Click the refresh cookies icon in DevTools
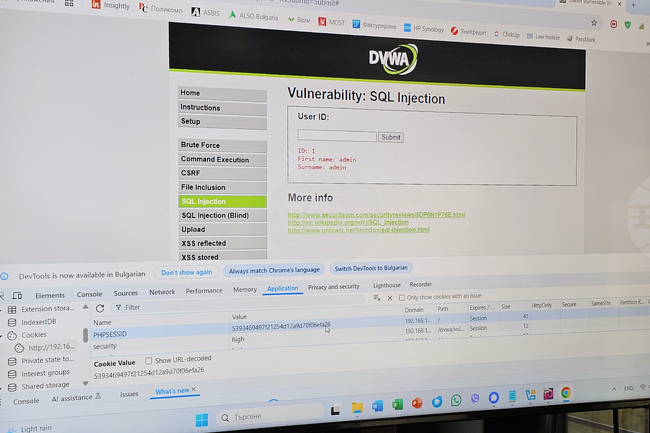 [100, 308]
